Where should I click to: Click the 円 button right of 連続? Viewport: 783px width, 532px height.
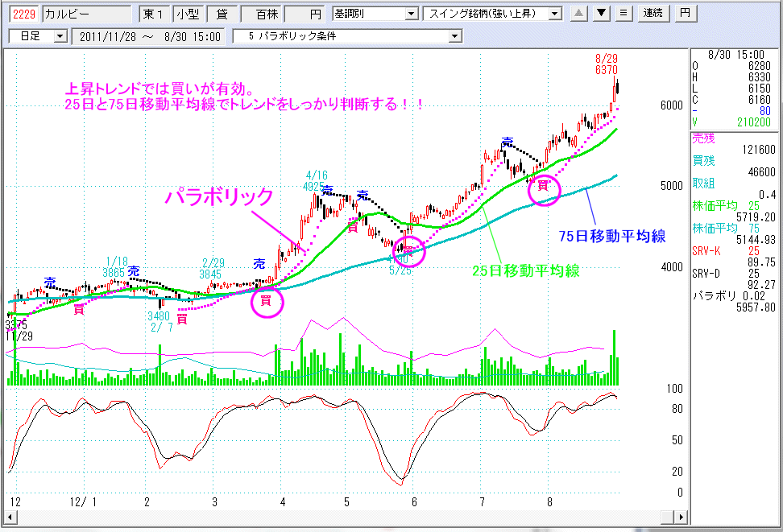coord(685,14)
